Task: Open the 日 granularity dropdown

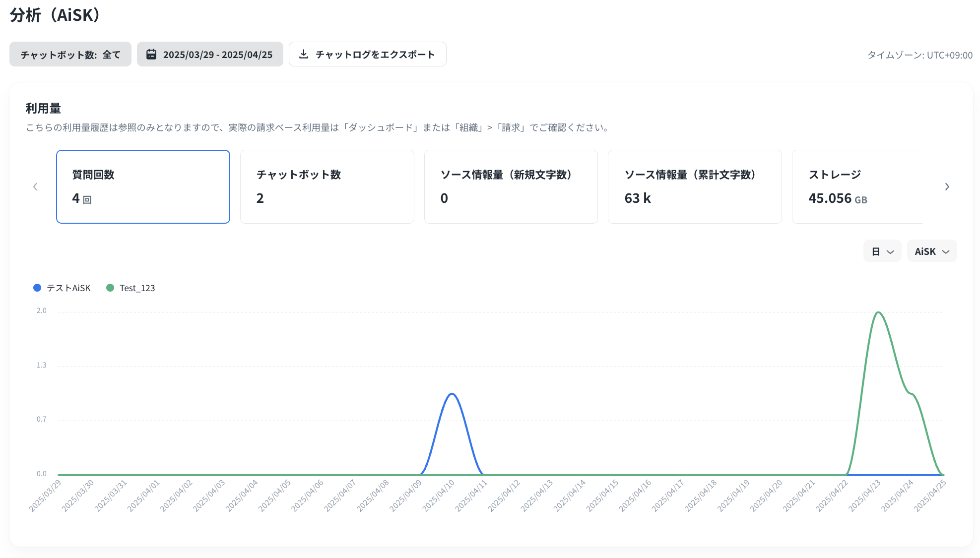Action: tap(882, 251)
